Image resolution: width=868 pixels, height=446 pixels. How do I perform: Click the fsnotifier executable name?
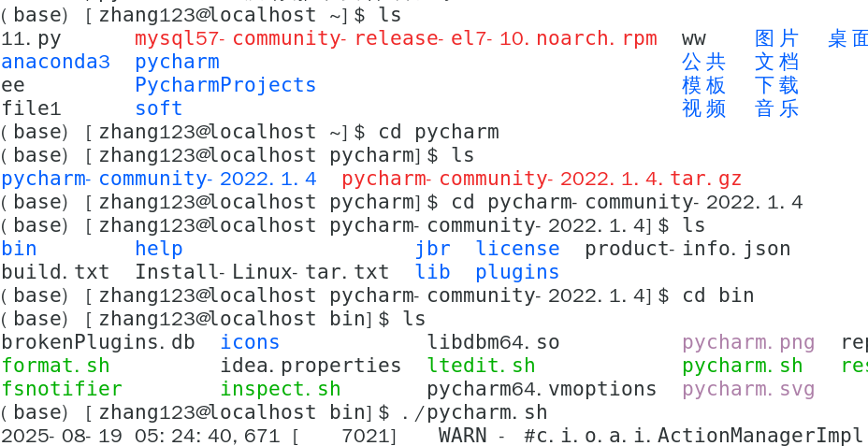pos(62,388)
